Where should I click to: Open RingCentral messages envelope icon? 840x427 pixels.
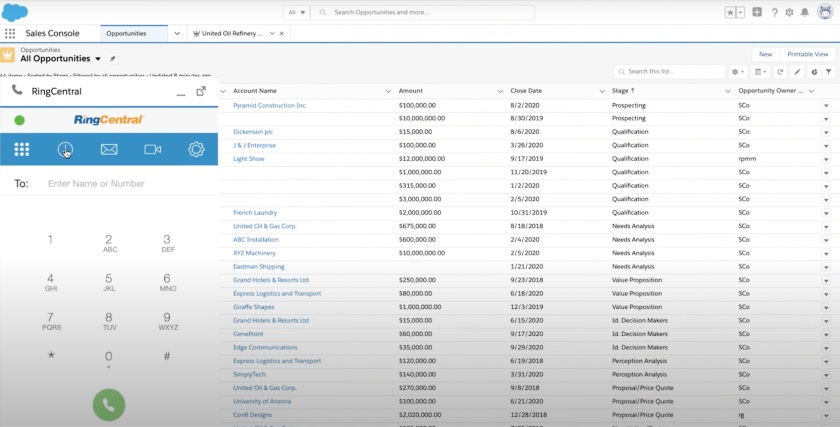(x=109, y=149)
